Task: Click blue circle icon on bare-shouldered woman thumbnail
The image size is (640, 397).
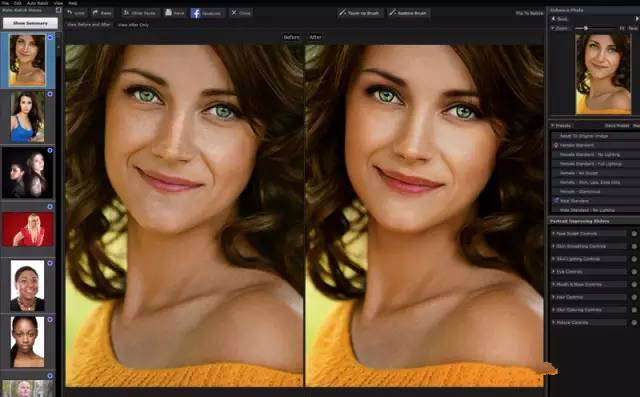Action: [50, 319]
